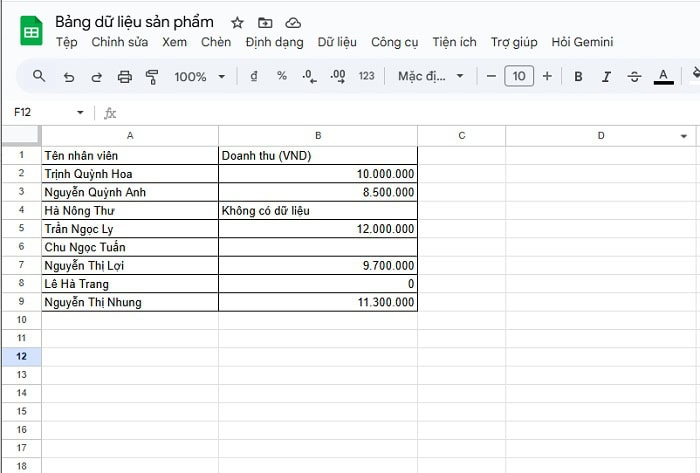Star the document Bảng dữ liệu sản phẩm

pos(237,23)
